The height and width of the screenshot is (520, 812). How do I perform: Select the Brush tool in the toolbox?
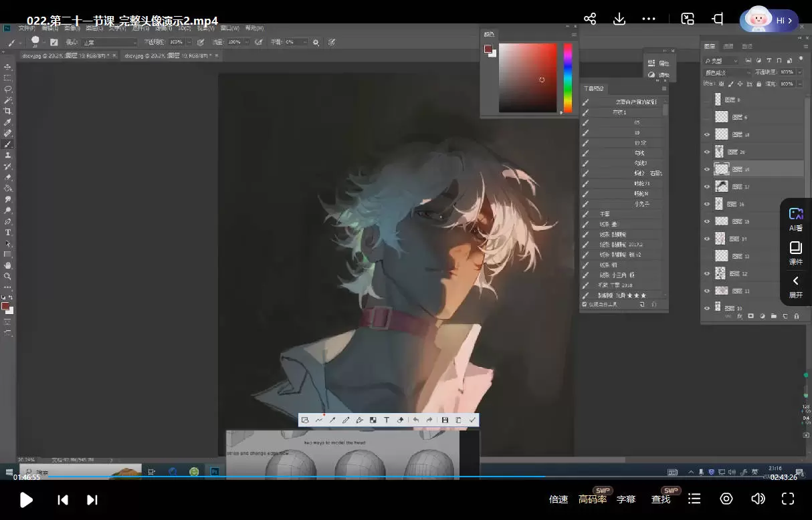tap(8, 144)
